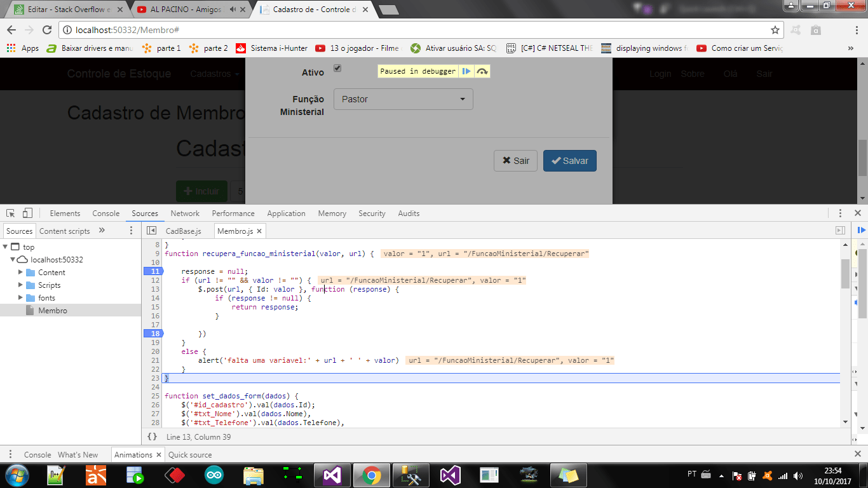Mute the AL PACINO tab audio
868x488 pixels.
(233, 10)
